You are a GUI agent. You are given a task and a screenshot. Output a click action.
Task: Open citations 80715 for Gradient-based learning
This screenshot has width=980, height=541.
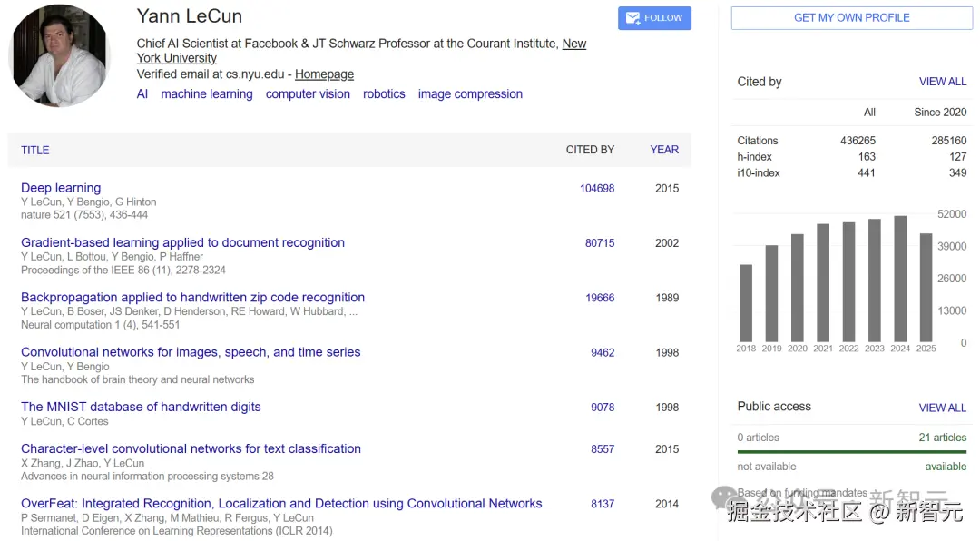600,243
